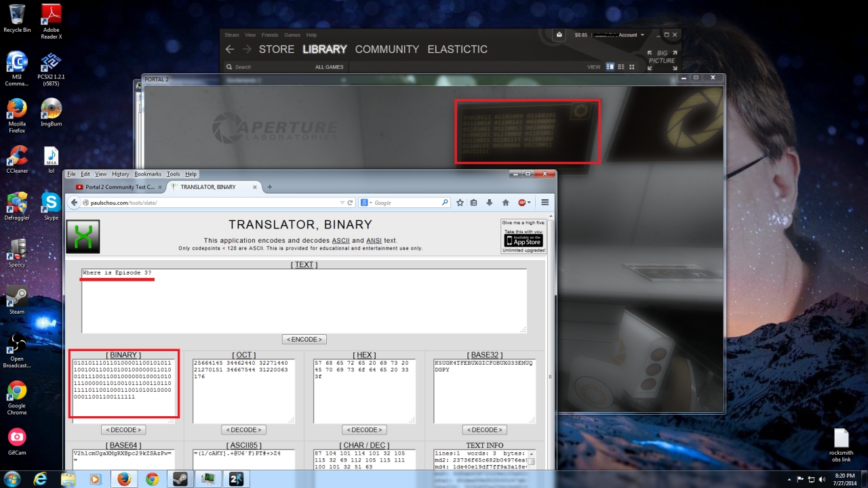Click the ENCODE button

304,339
